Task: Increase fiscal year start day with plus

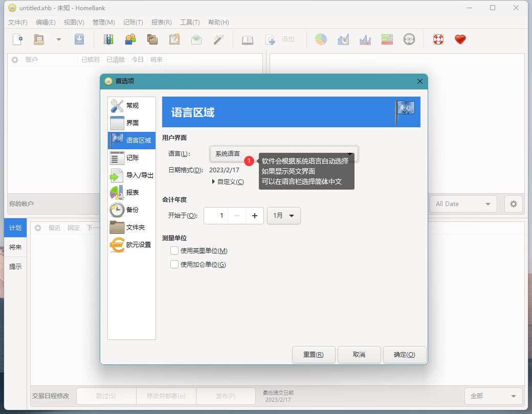Action: [x=254, y=216]
